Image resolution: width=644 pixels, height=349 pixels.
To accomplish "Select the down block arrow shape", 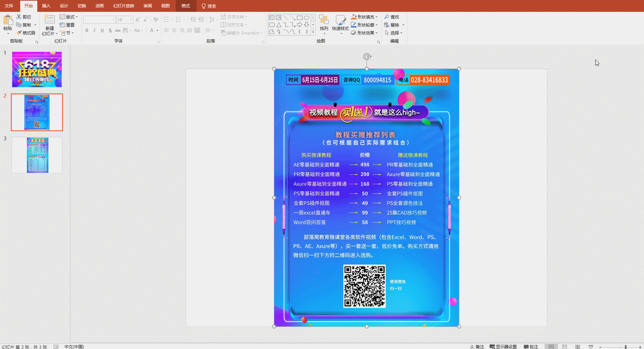I will coord(306,25).
